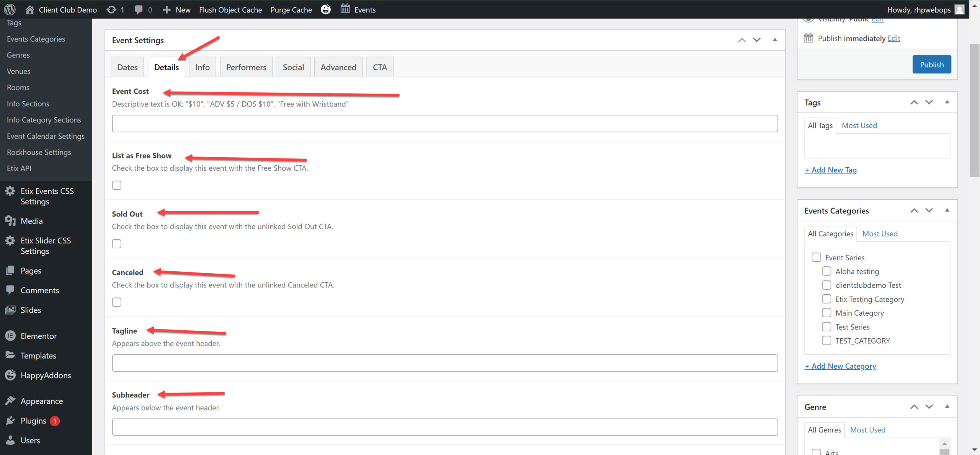Open the updates refresh icon in admin bar
The width and height of the screenshot is (980, 455).
111,10
